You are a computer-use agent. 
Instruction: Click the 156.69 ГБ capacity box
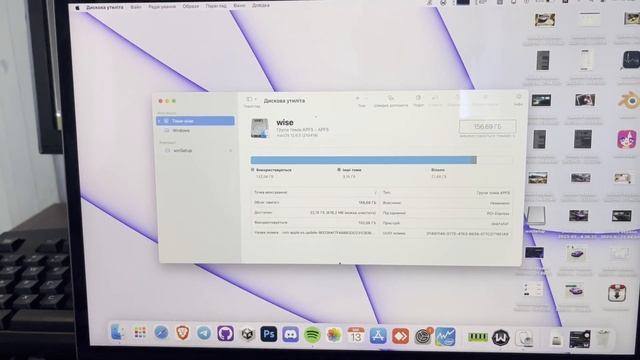[x=487, y=127]
